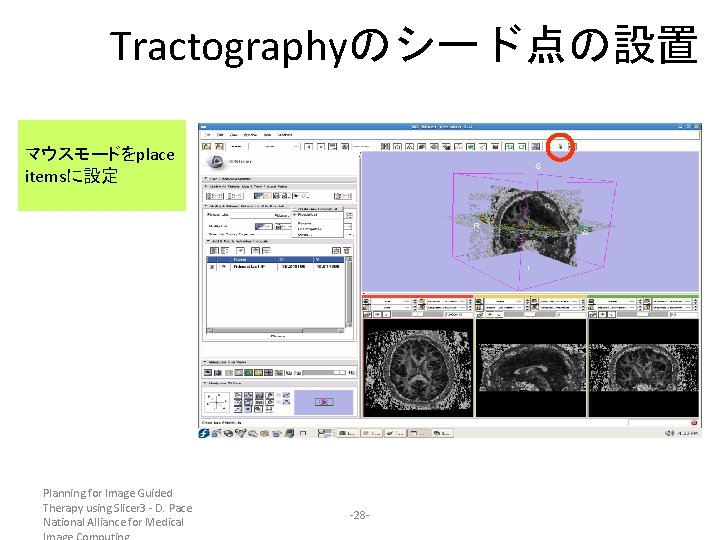Open the red slice viewer options dropdown

coord(387,315)
